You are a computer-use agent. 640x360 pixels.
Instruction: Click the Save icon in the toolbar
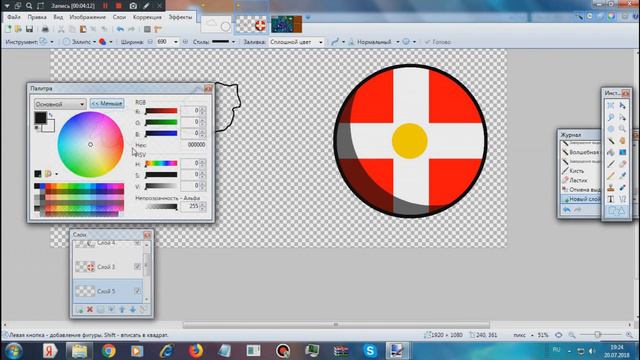[29, 29]
